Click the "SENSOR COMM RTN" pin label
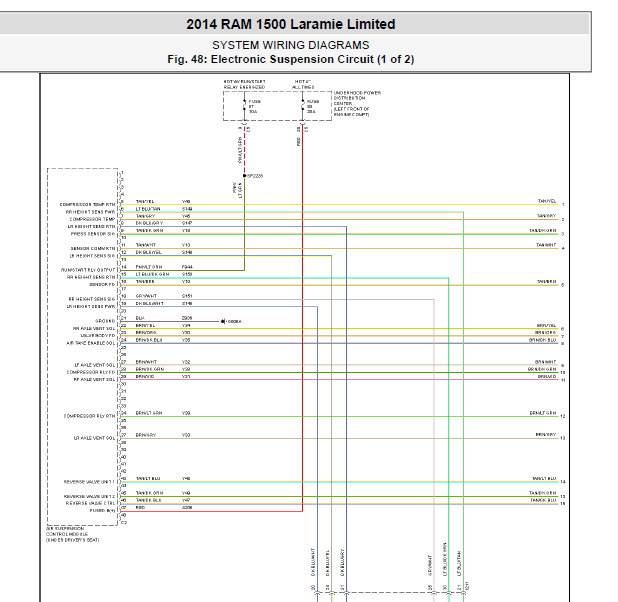 click(x=93, y=249)
